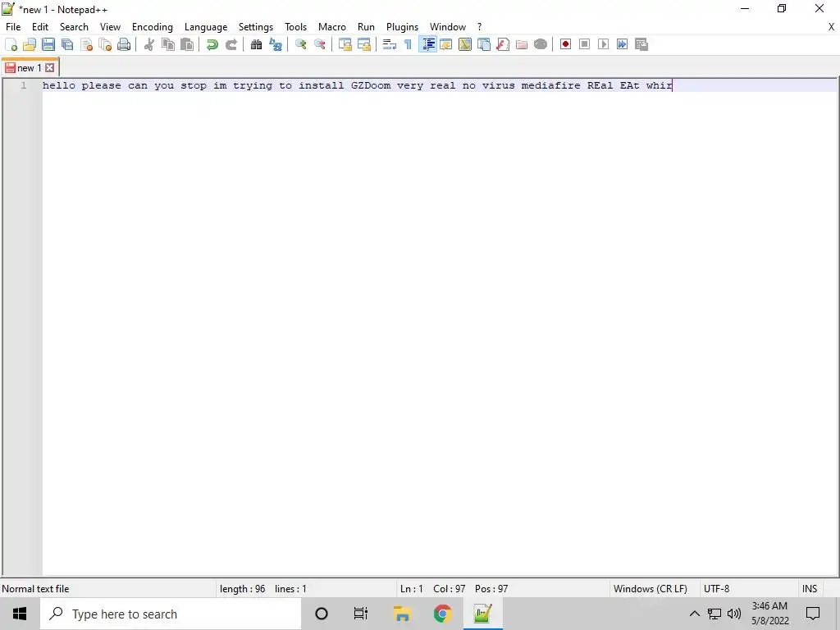The width and height of the screenshot is (840, 630).
Task: Click the macro Playback icon
Action: tap(603, 44)
